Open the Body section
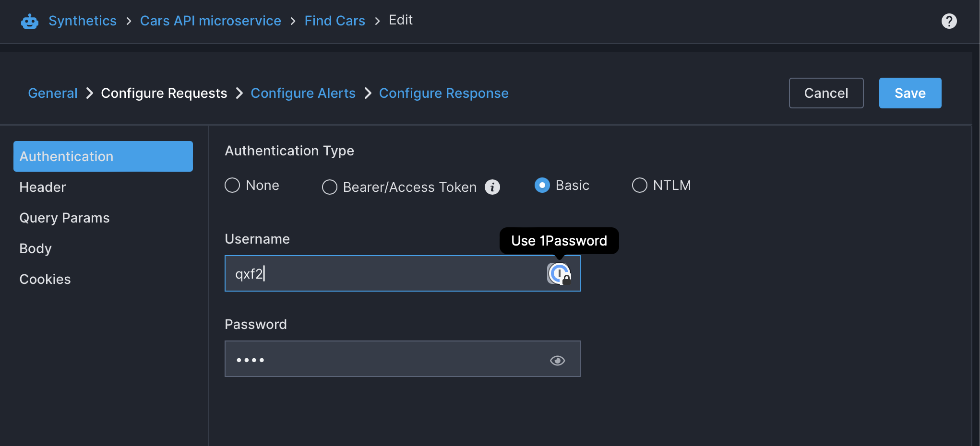Screen dimensions: 980x446 36,248
